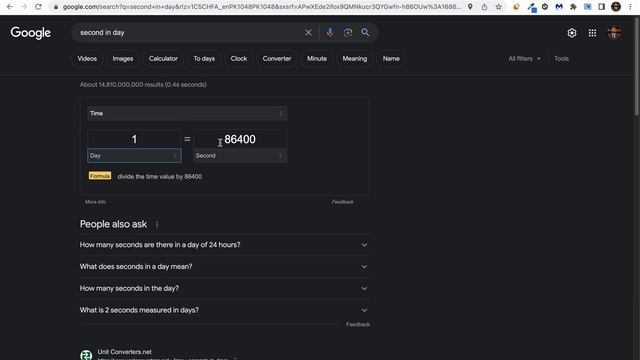Select the Name filter chip
Screen dimensions: 640x360
pos(391,59)
